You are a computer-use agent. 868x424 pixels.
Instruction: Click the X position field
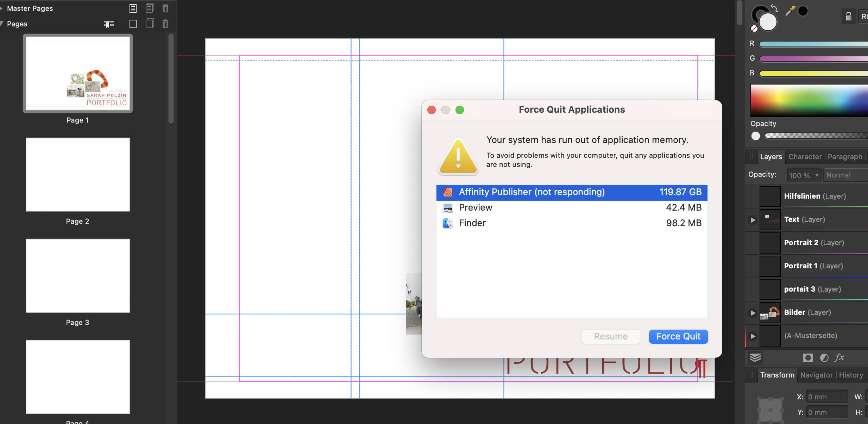[827, 397]
